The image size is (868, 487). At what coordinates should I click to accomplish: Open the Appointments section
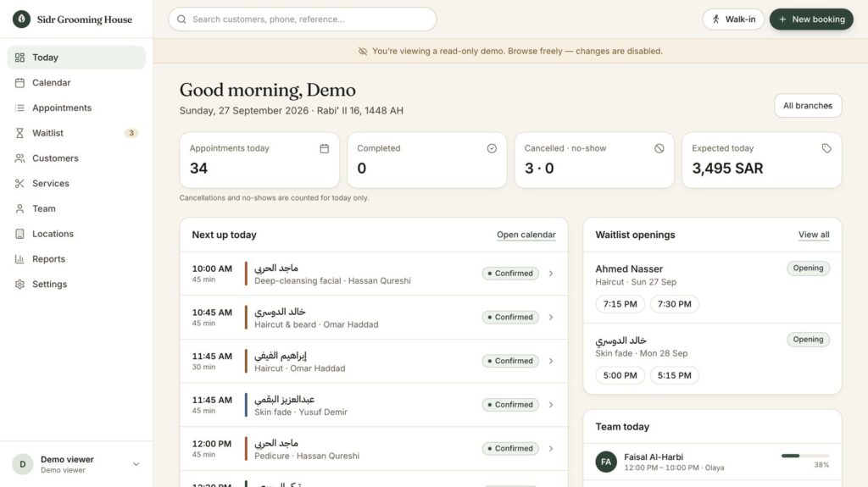click(x=76, y=108)
